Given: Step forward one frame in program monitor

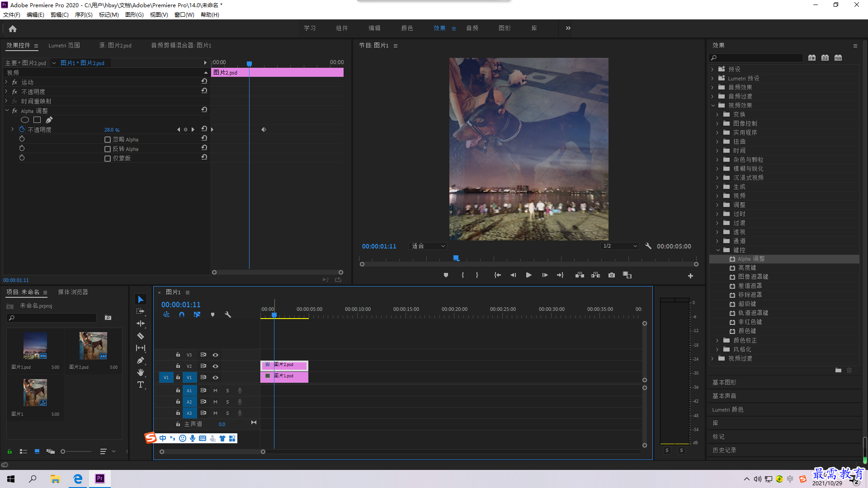Looking at the screenshot, I should (545, 275).
